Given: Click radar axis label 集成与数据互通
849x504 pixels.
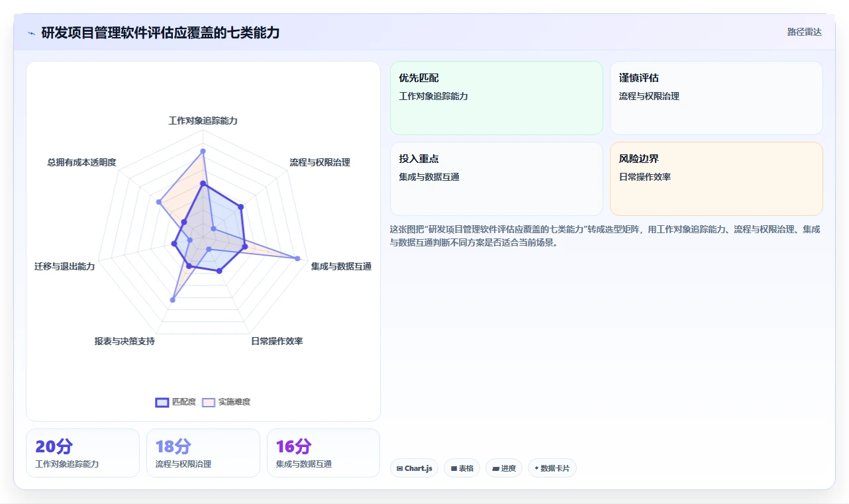Looking at the screenshot, I should tap(341, 266).
